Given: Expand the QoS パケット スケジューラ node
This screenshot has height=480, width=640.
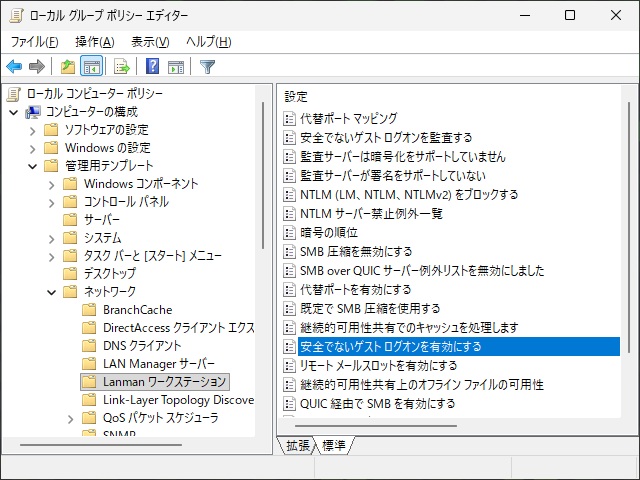Looking at the screenshot, I should point(71,418).
